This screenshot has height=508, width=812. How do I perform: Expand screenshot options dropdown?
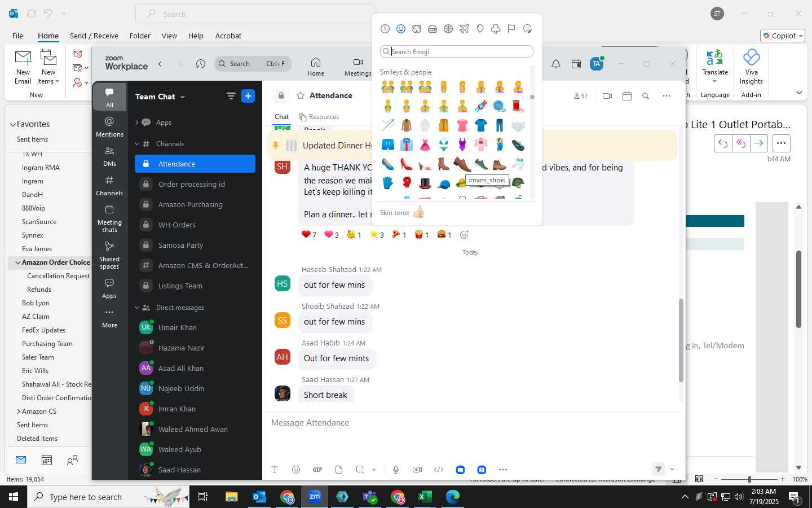(374, 470)
